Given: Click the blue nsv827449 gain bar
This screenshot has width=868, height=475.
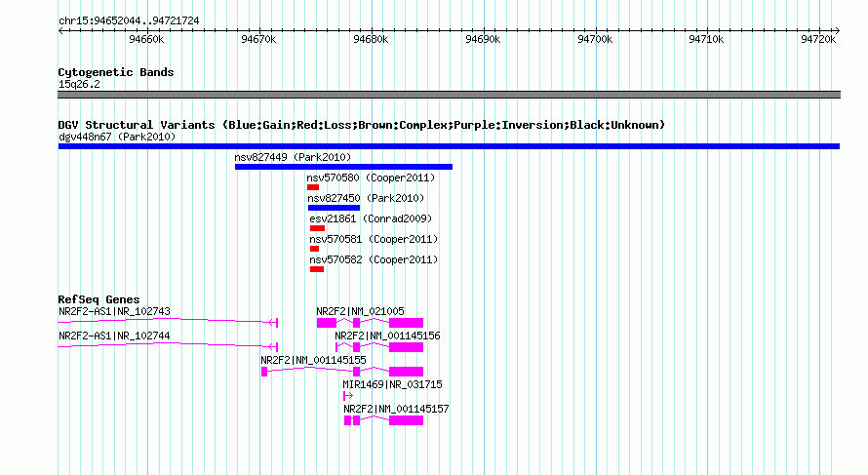Looking at the screenshot, I should click(343, 167).
